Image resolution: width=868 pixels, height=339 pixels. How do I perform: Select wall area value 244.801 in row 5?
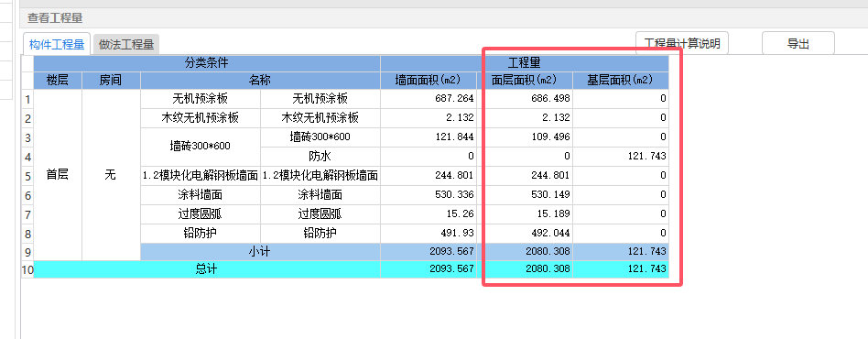pyautogui.click(x=428, y=175)
